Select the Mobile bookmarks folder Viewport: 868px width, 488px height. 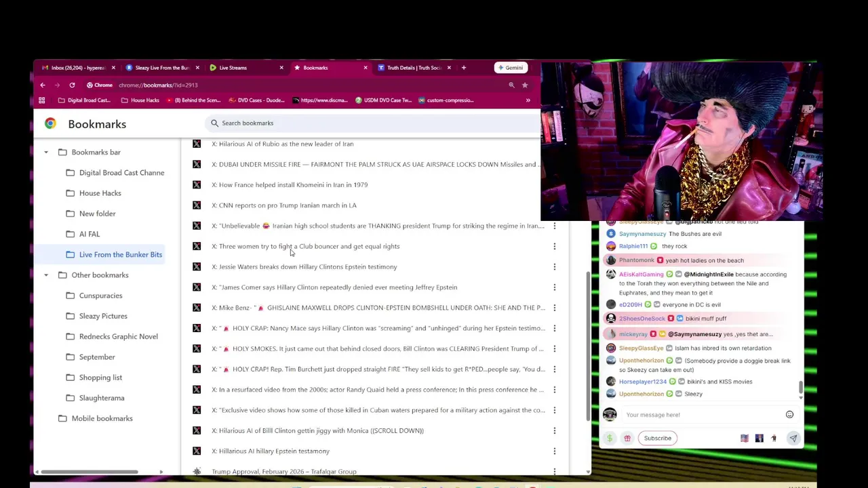[95, 418]
